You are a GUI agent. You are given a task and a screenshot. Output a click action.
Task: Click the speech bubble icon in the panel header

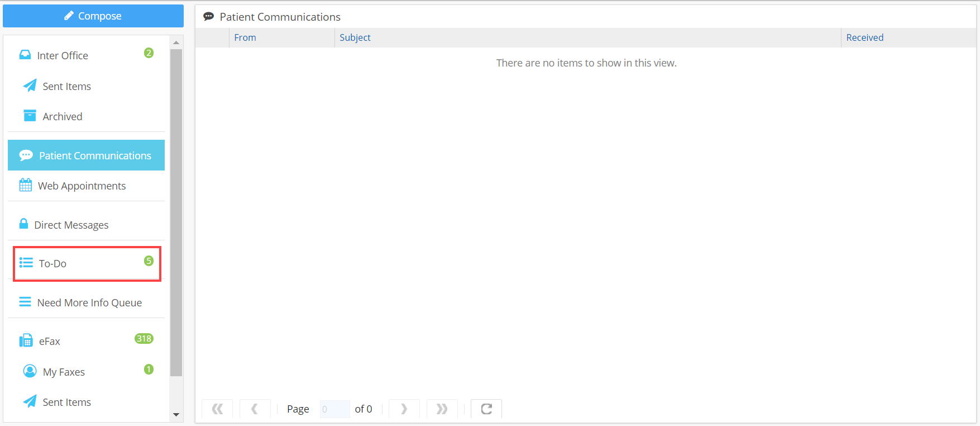coord(208,17)
